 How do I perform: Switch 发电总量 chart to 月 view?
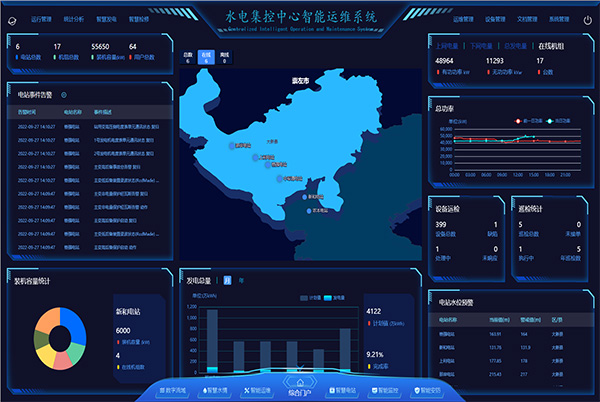point(227,281)
